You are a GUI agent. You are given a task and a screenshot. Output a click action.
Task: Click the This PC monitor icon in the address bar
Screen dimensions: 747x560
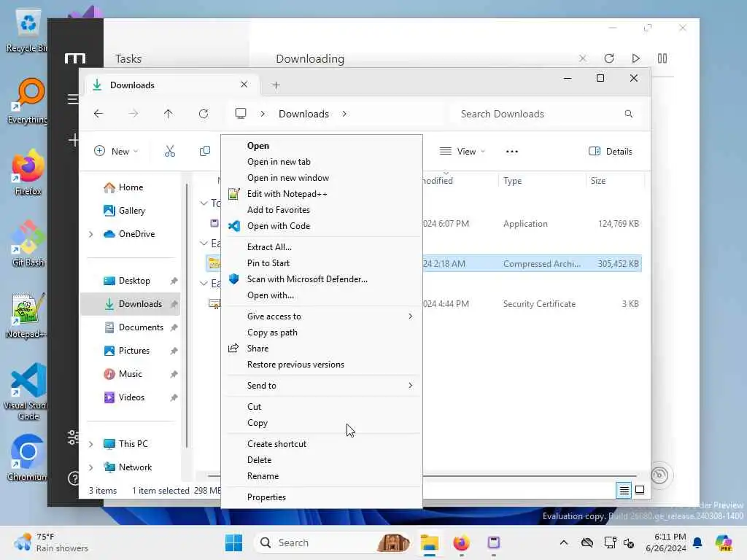(x=241, y=113)
